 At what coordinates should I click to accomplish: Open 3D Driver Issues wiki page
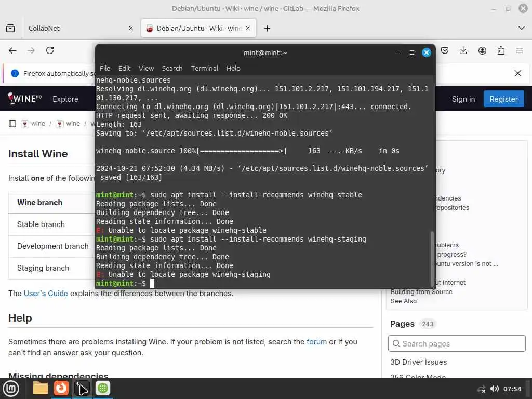[418, 362]
